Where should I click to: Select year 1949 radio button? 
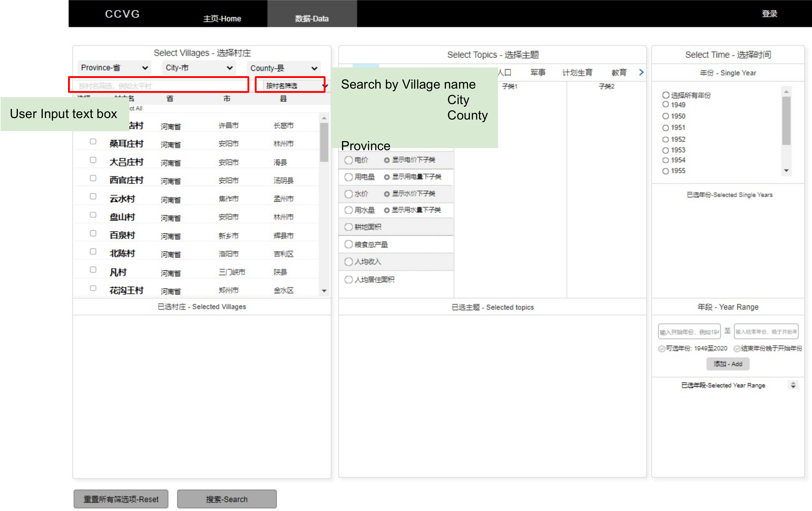click(x=665, y=104)
